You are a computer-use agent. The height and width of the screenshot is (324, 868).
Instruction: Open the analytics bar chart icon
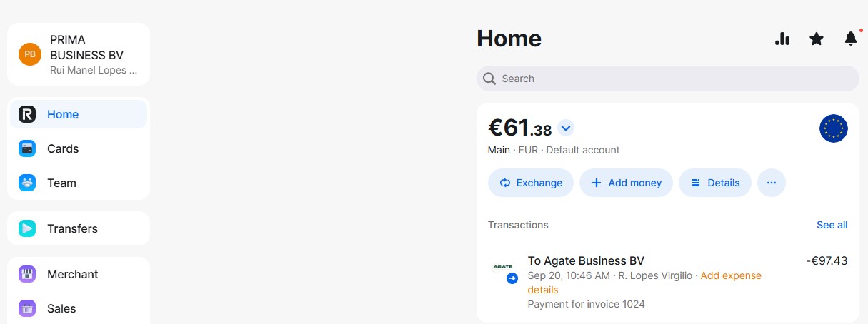point(782,39)
